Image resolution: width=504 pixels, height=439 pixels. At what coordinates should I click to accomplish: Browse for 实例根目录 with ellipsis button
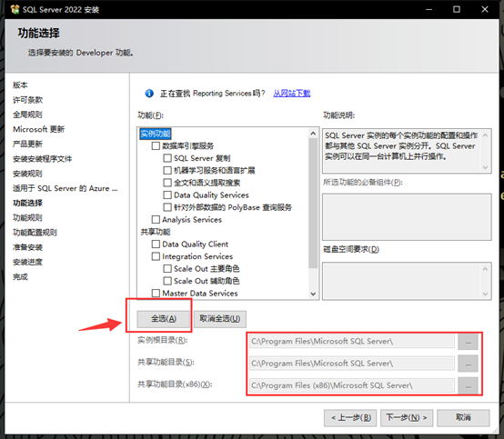pos(468,342)
